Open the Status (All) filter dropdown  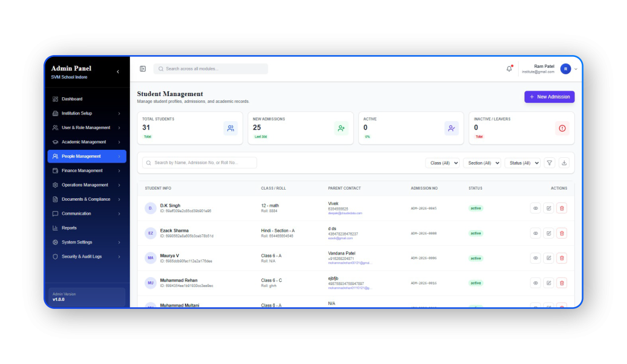coord(524,163)
